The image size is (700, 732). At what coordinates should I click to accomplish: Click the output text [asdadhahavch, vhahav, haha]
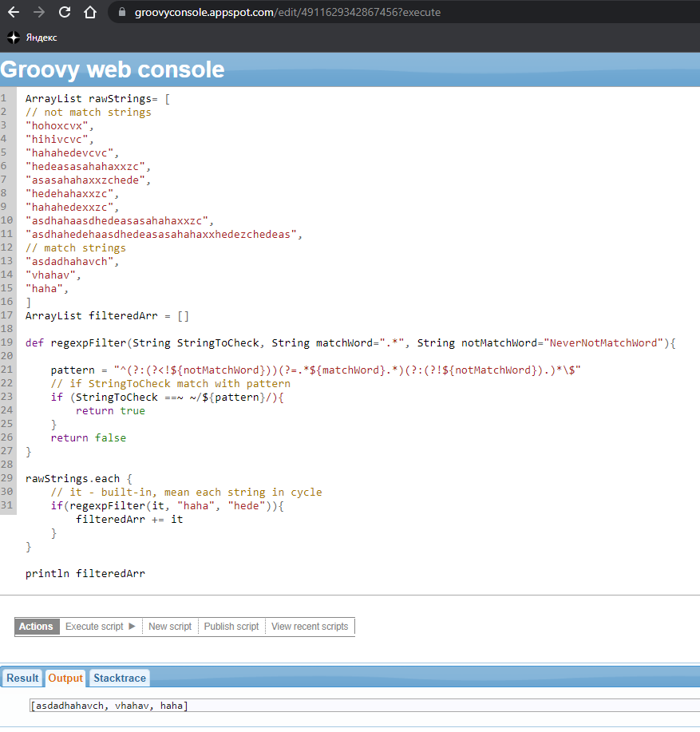pos(109,706)
